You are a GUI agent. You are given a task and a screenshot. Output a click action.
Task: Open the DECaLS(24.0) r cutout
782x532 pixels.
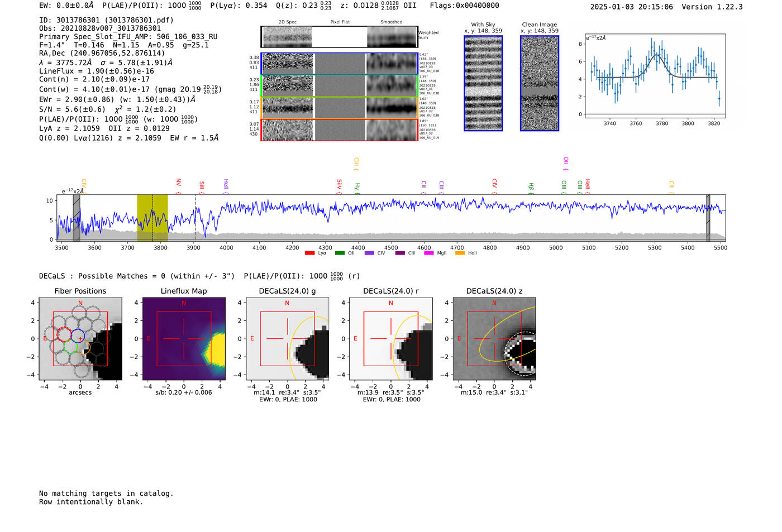pyautogui.click(x=391, y=339)
